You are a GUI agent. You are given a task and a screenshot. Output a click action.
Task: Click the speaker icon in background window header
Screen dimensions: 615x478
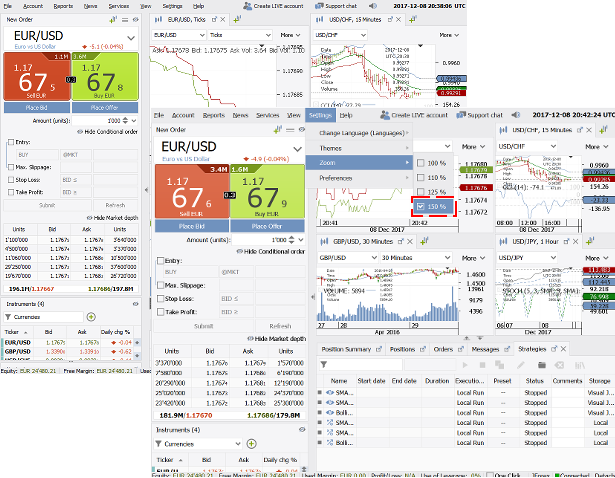coord(373,6)
